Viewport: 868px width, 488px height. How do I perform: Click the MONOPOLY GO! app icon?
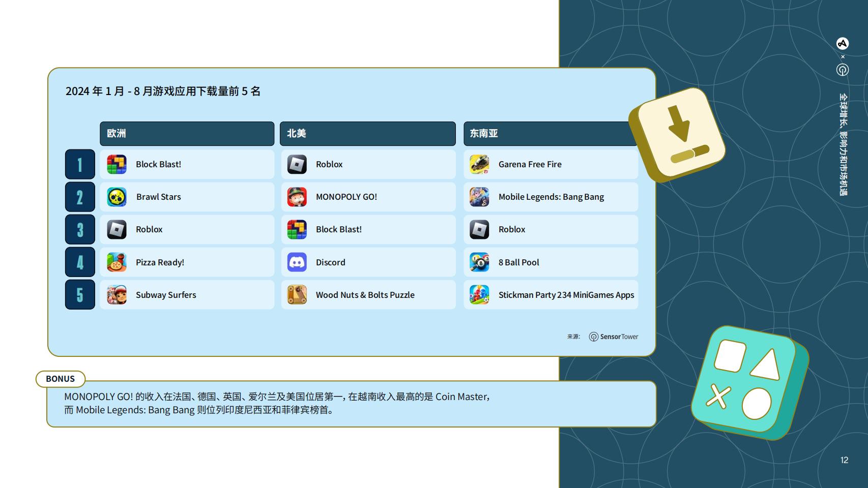297,197
